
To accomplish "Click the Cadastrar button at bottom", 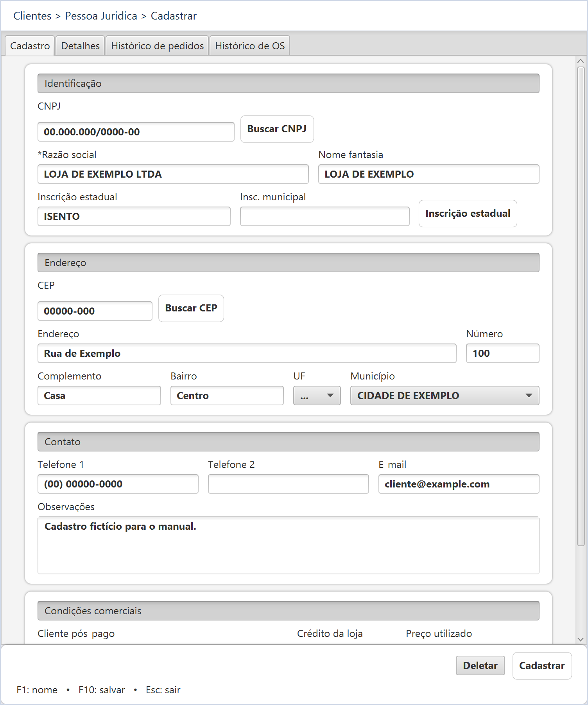I will tap(542, 665).
